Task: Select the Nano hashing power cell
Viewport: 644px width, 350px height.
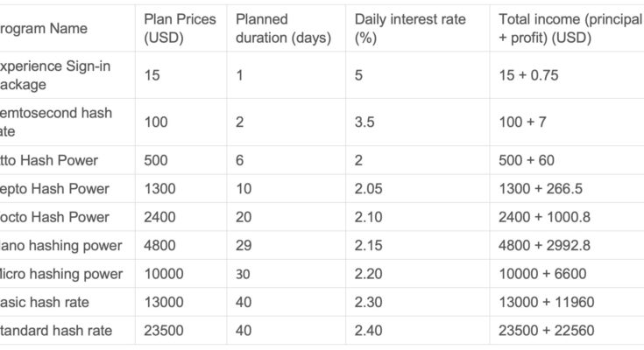Action: 60,245
